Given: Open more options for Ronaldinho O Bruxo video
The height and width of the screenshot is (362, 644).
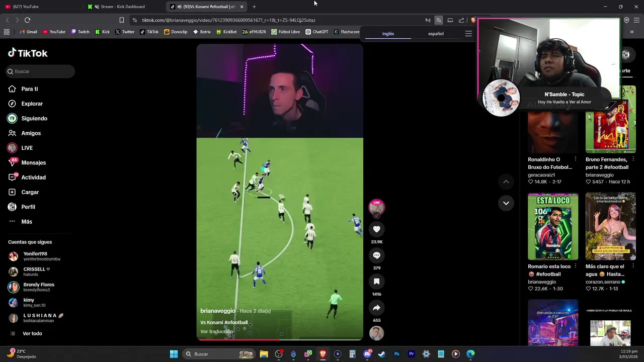Looking at the screenshot, I should tap(576, 159).
